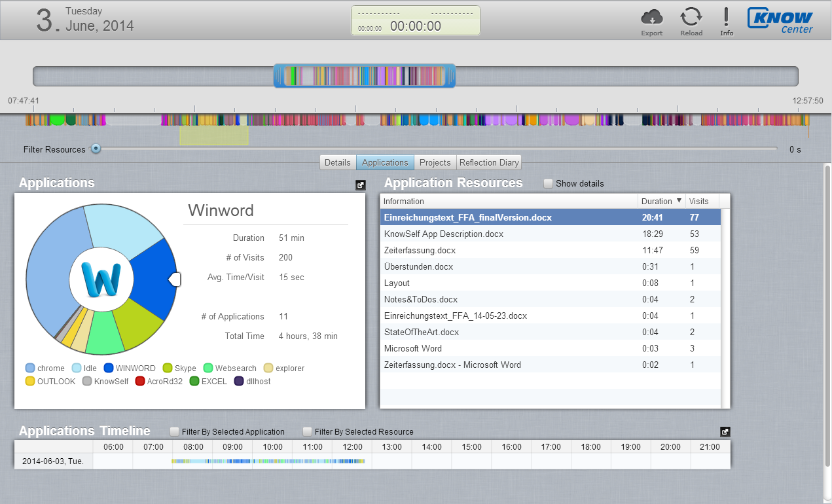Click the Know Center logo

point(780,20)
